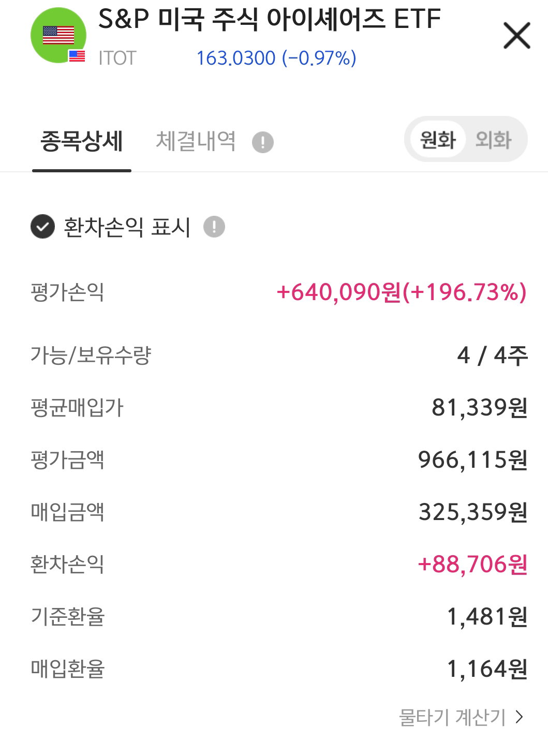Tap the 163.0300 (-0.97%) price
The height and width of the screenshot is (756, 548).
(276, 58)
